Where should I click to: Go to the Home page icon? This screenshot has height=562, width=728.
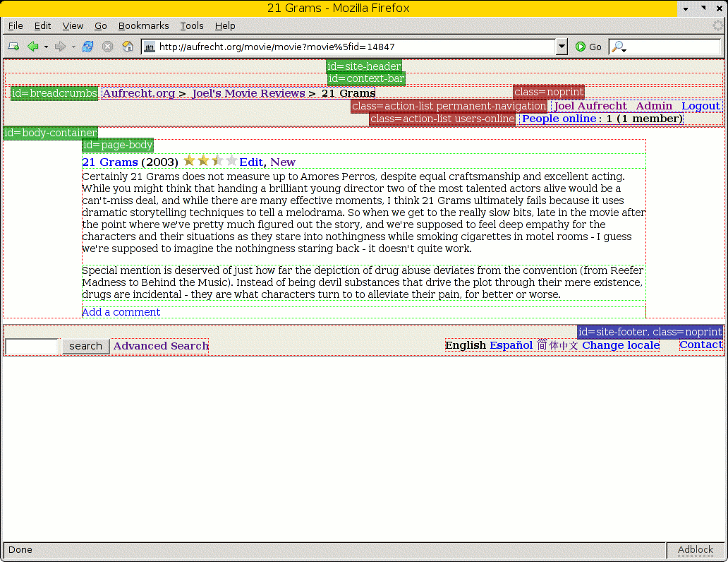pyautogui.click(x=128, y=47)
